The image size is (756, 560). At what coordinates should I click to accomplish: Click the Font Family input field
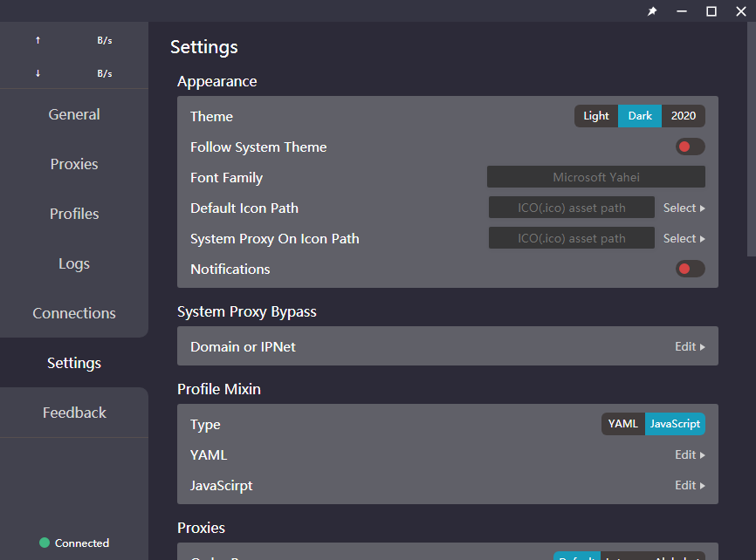pyautogui.click(x=595, y=177)
